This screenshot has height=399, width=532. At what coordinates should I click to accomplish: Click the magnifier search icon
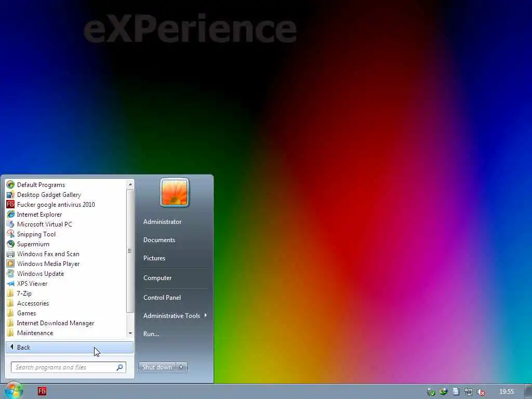pyautogui.click(x=120, y=367)
